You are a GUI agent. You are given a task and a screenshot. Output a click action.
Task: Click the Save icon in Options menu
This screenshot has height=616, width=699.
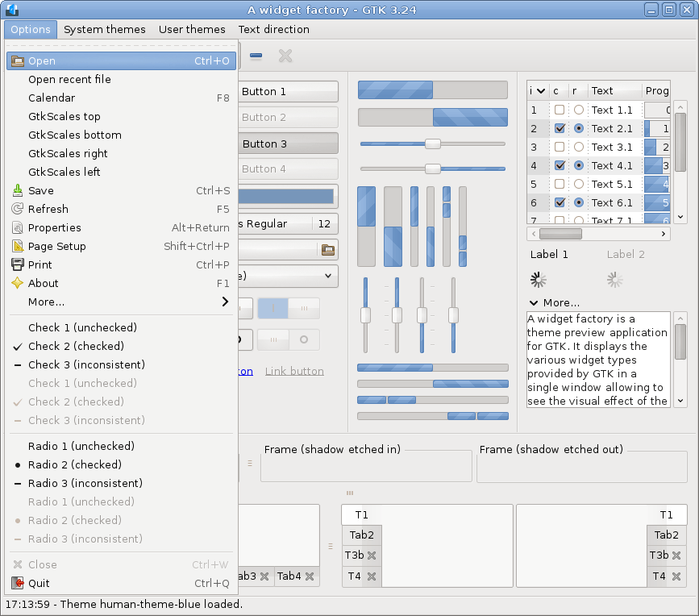(x=18, y=190)
